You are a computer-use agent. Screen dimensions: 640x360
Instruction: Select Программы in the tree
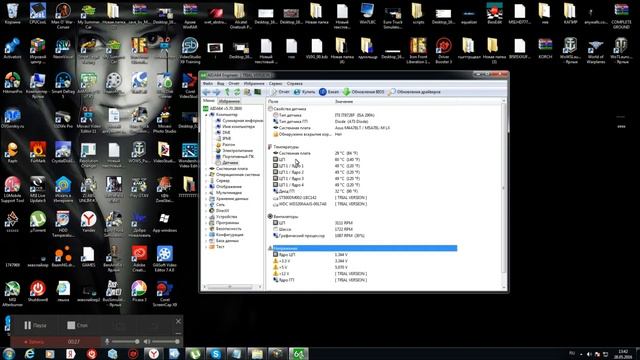(x=224, y=223)
